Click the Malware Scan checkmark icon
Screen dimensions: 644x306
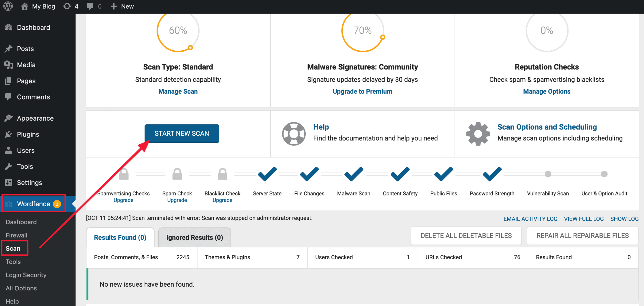pyautogui.click(x=353, y=174)
